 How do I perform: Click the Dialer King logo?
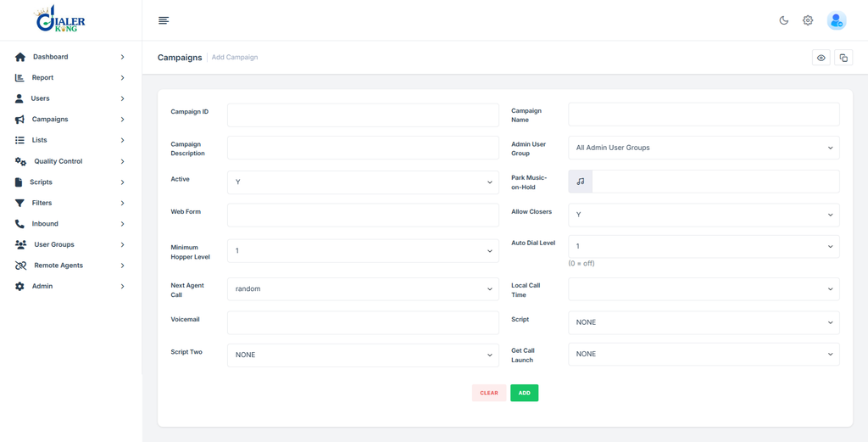click(x=60, y=19)
